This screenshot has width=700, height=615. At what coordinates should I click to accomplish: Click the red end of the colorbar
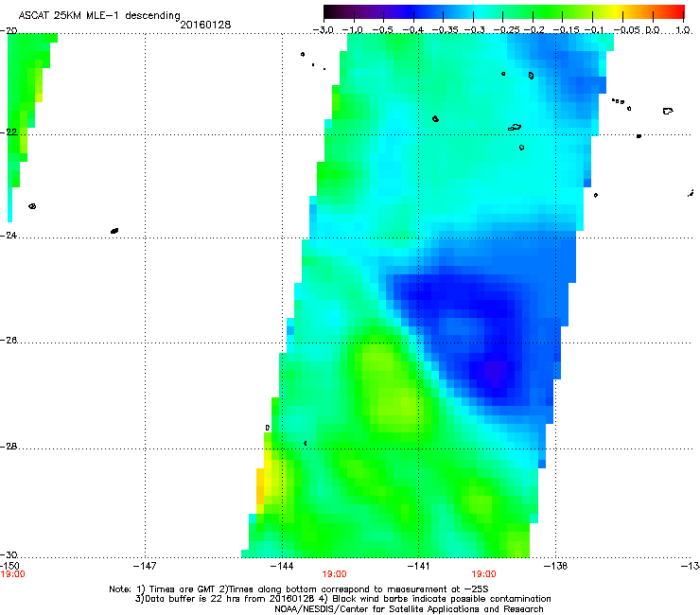[x=676, y=11]
